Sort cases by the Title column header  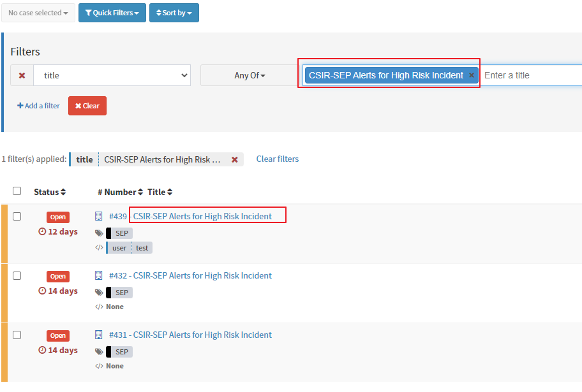156,191
